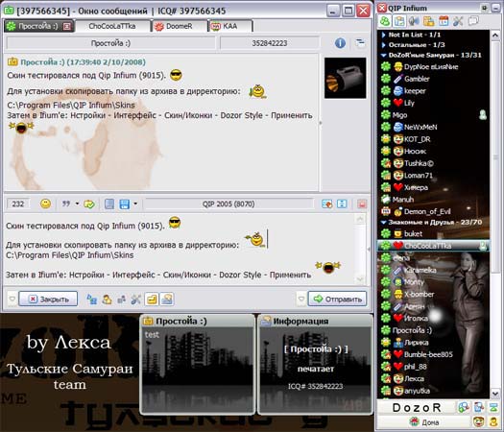The width and height of the screenshot is (504, 432).
Task: Switch to the ChoCooLaTTka chat tab
Action: pos(112,26)
